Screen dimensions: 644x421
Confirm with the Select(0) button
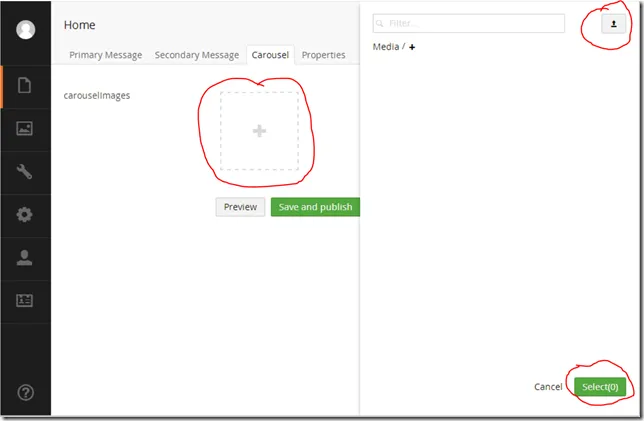[601, 386]
